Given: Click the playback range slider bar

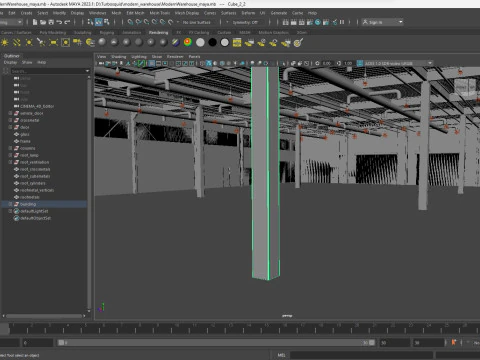Looking at the screenshot, I should coord(216,343).
